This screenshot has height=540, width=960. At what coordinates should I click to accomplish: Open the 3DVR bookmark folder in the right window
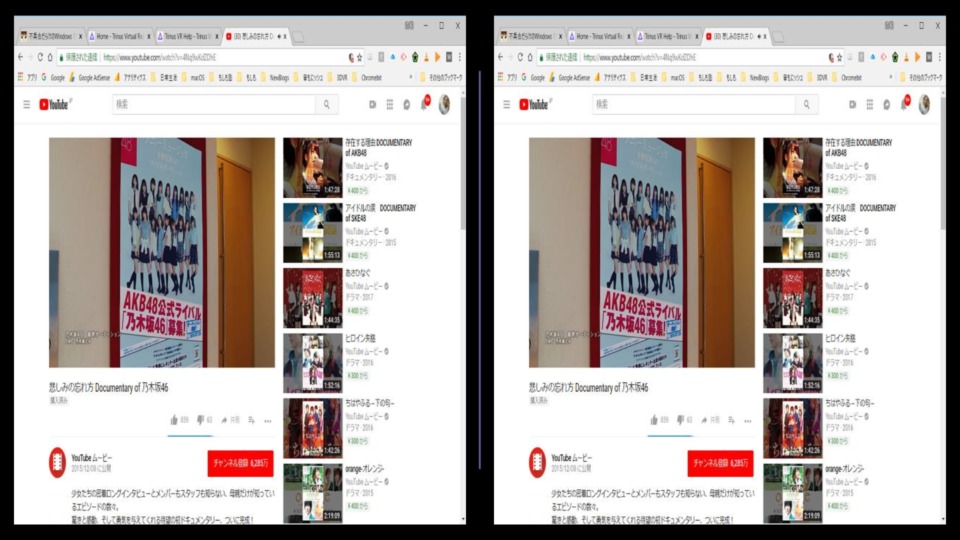817,78
